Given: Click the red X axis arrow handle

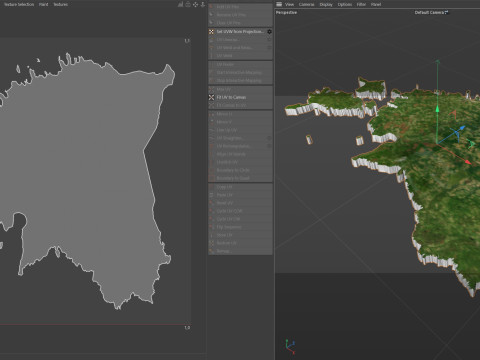Looking at the screenshot, I should [468, 162].
